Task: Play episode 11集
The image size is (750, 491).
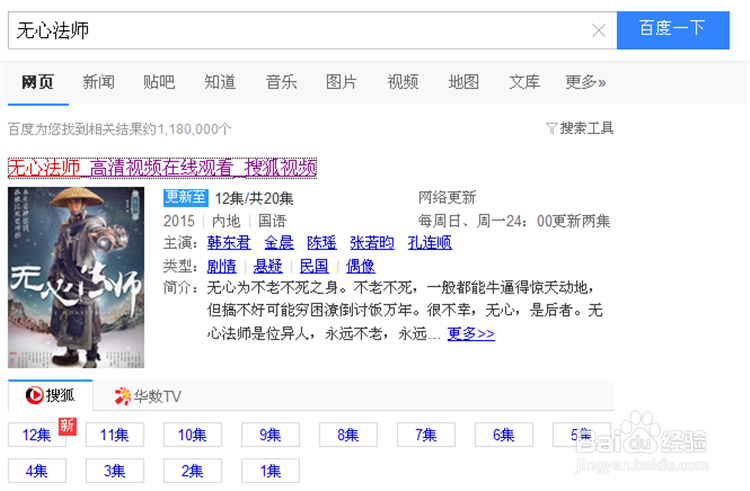Action: [x=115, y=435]
